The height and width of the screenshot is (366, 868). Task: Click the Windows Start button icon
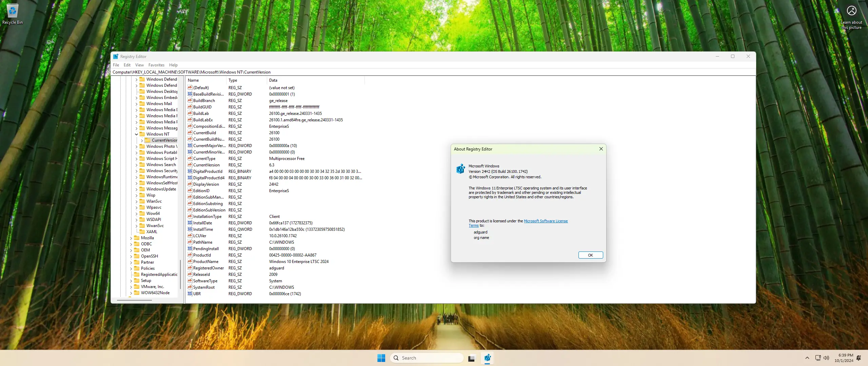pyautogui.click(x=381, y=358)
